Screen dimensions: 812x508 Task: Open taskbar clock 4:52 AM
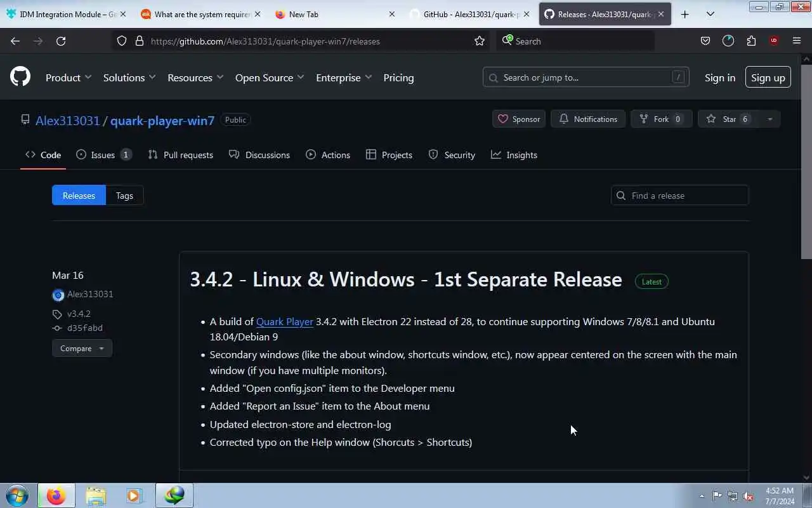click(x=780, y=496)
